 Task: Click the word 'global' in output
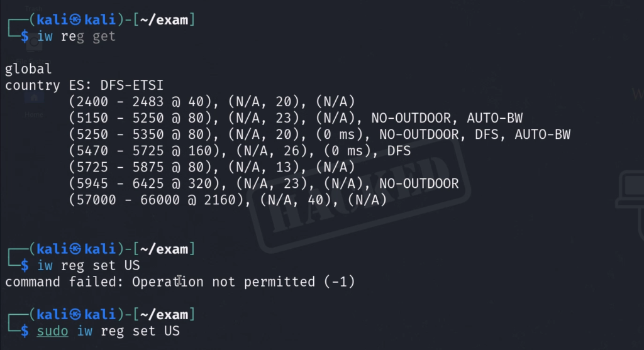[28, 69]
